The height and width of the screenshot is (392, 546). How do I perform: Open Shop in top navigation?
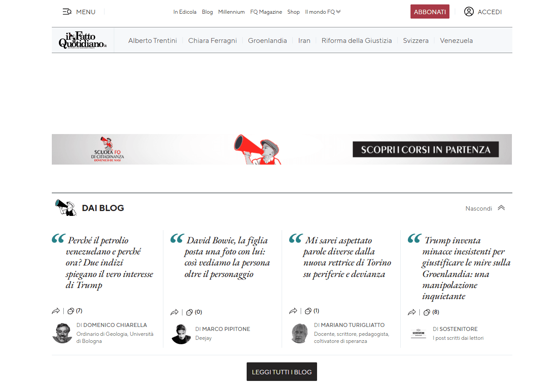(294, 12)
